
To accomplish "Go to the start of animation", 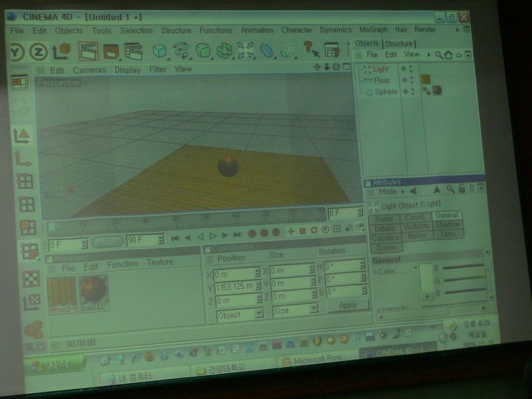I will (x=176, y=238).
